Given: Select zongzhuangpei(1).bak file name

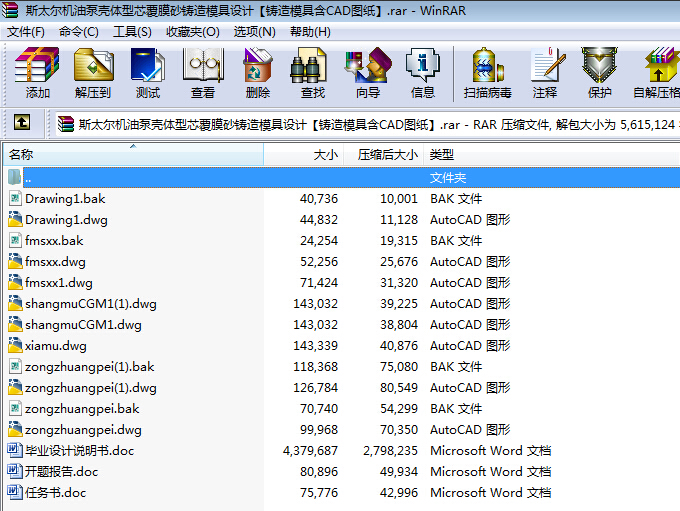Looking at the screenshot, I should [x=90, y=367].
